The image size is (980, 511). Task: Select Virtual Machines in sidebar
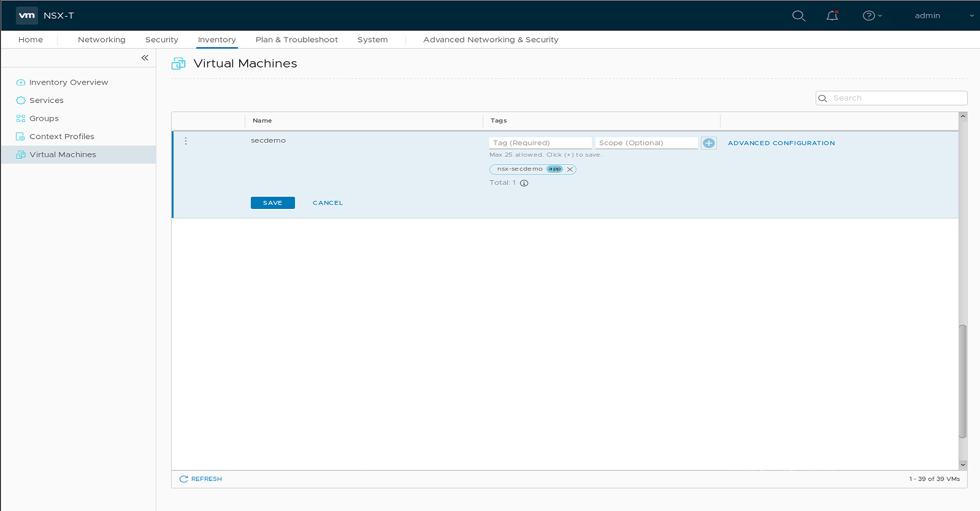(78, 154)
